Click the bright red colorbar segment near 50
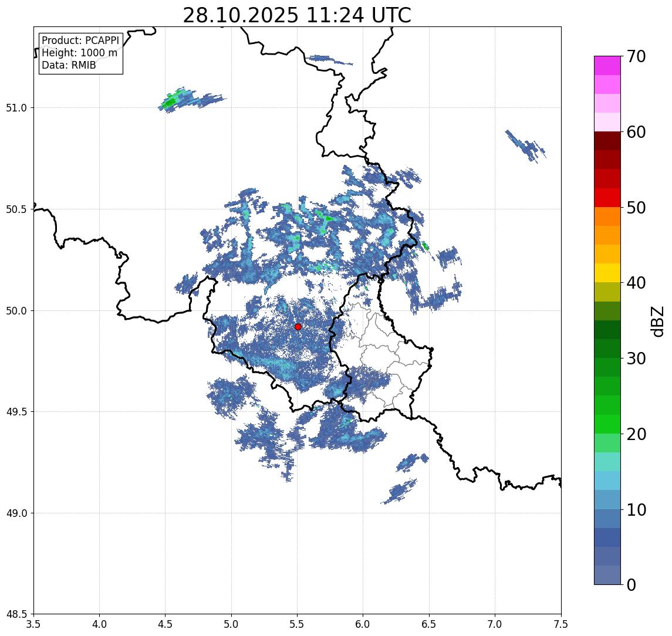 [x=607, y=198]
